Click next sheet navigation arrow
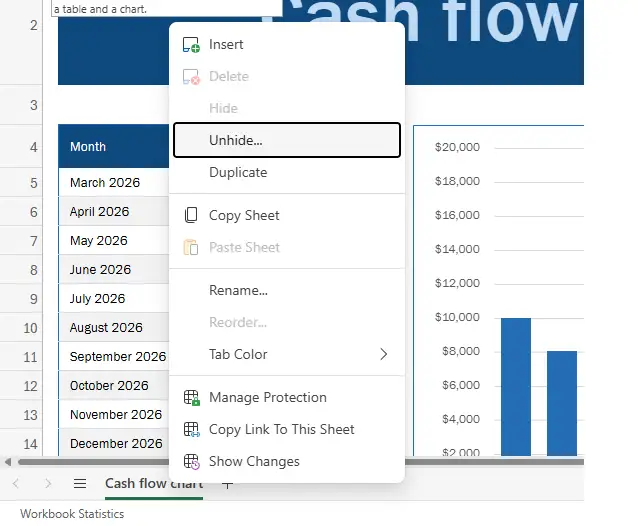This screenshot has height=526, width=638. click(48, 484)
